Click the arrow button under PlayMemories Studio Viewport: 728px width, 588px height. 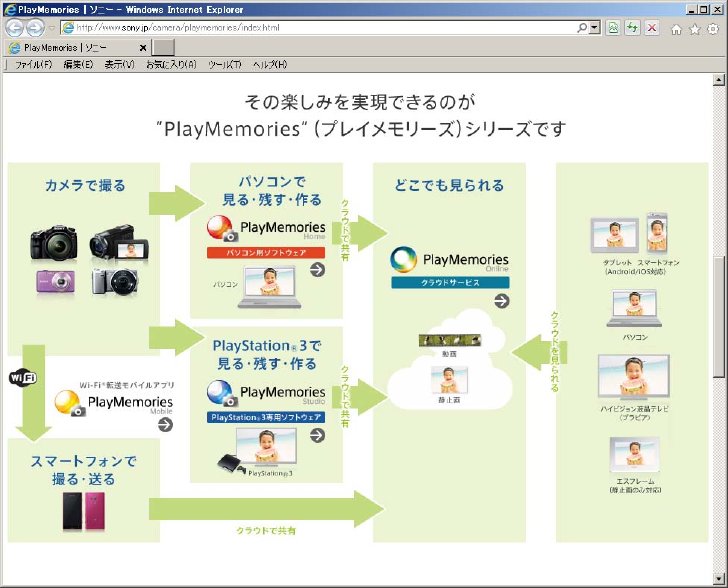click(x=317, y=435)
